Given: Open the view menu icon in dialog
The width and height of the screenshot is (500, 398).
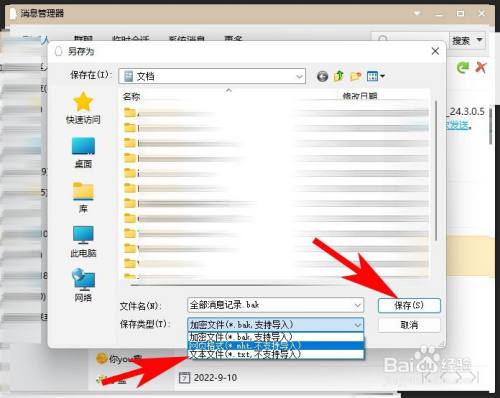Looking at the screenshot, I should click(375, 76).
